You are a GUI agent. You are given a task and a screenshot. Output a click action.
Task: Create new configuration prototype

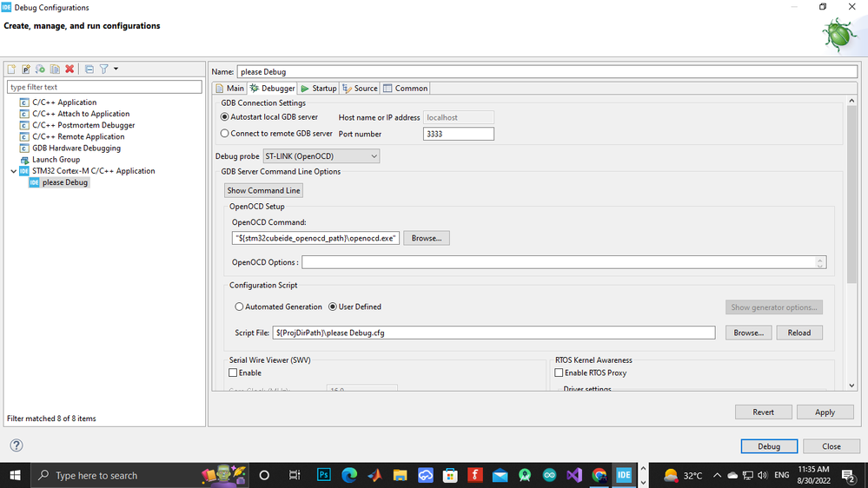(26, 69)
